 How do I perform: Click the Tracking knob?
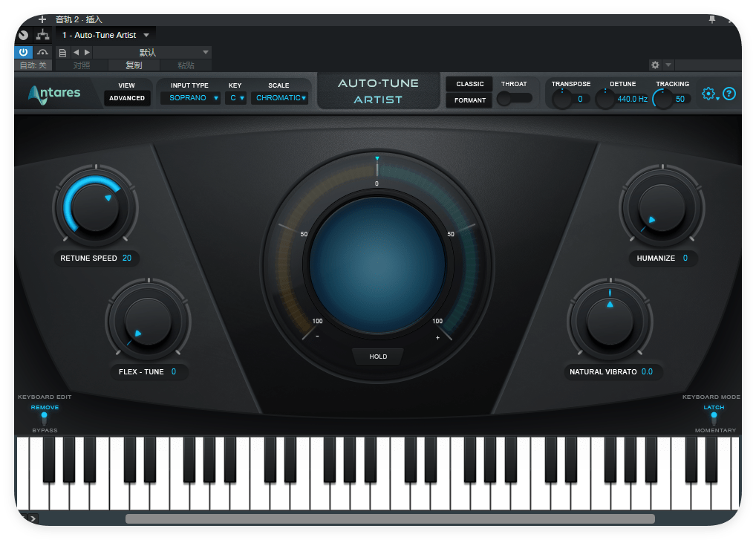tap(662, 99)
